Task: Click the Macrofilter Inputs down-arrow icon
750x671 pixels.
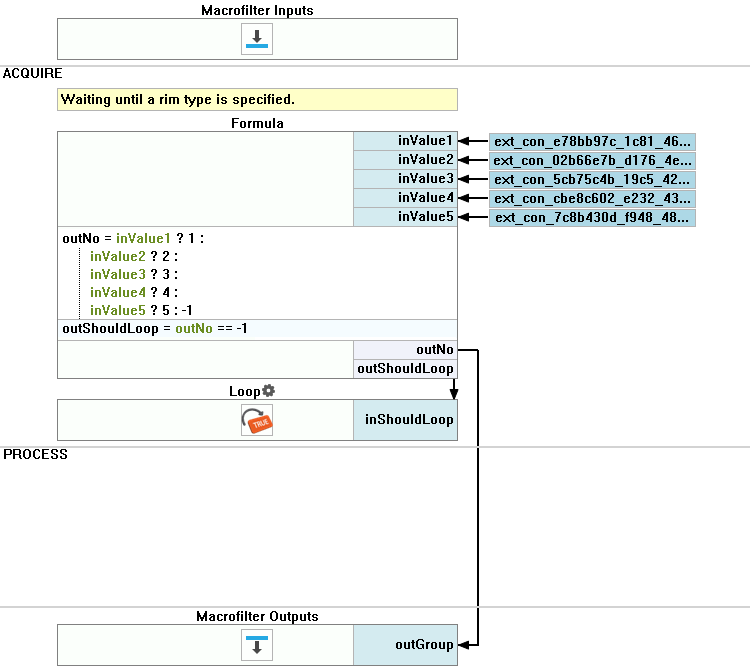Action: [x=257, y=40]
